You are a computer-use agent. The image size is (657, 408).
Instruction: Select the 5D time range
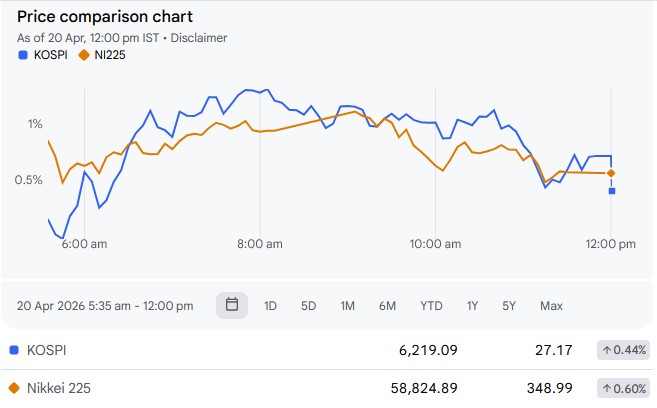pos(308,306)
